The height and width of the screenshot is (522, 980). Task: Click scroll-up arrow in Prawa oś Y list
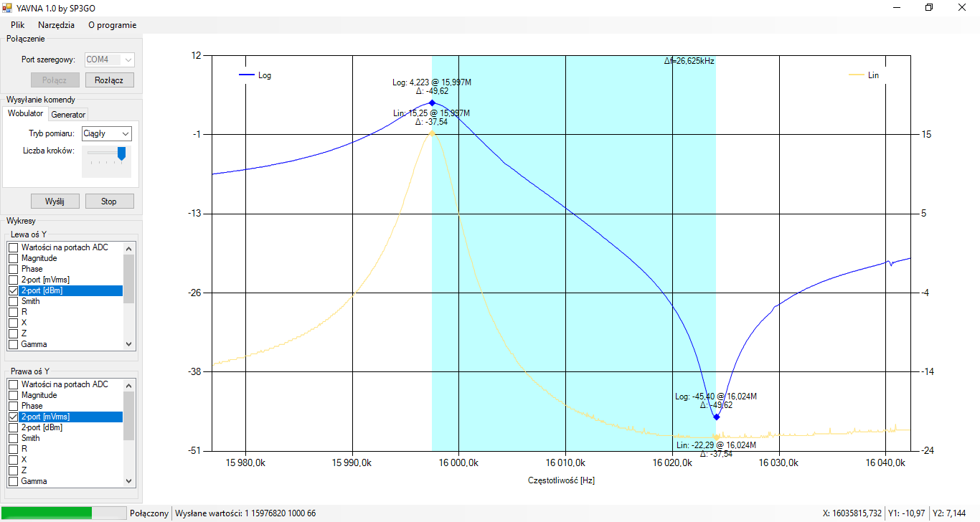[129, 385]
